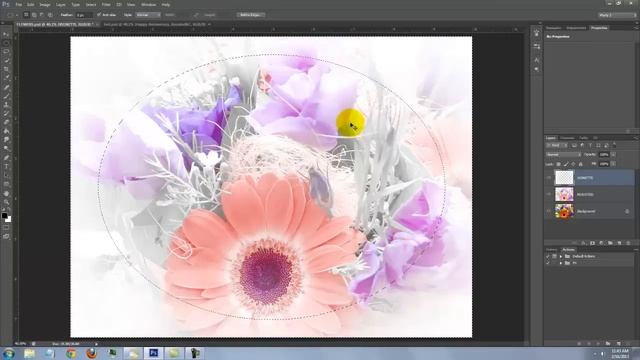
Task: Toggle Anti-alias checkbox in options bar
Action: [99, 15]
